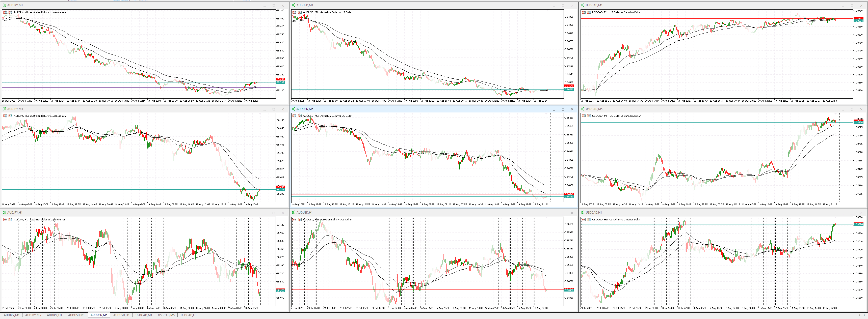
Task: Maximize the active AUDUSD,M5 chart window
Action: click(563, 109)
